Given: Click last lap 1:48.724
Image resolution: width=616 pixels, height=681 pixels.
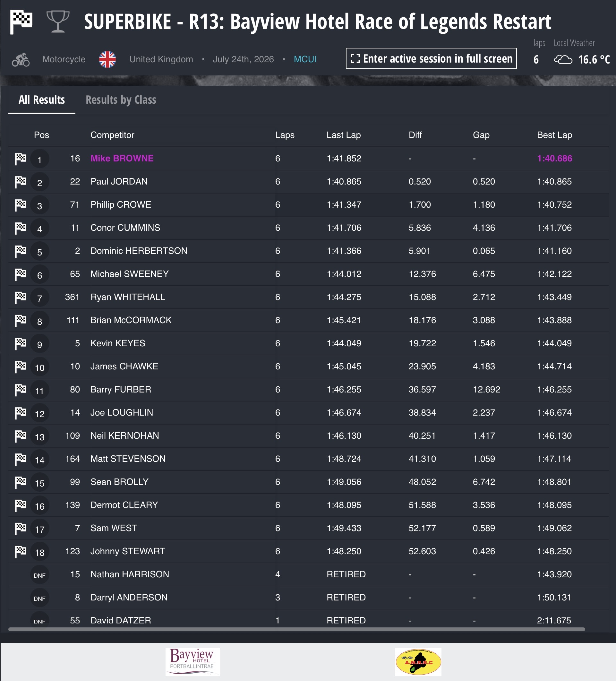Looking at the screenshot, I should tap(344, 459).
